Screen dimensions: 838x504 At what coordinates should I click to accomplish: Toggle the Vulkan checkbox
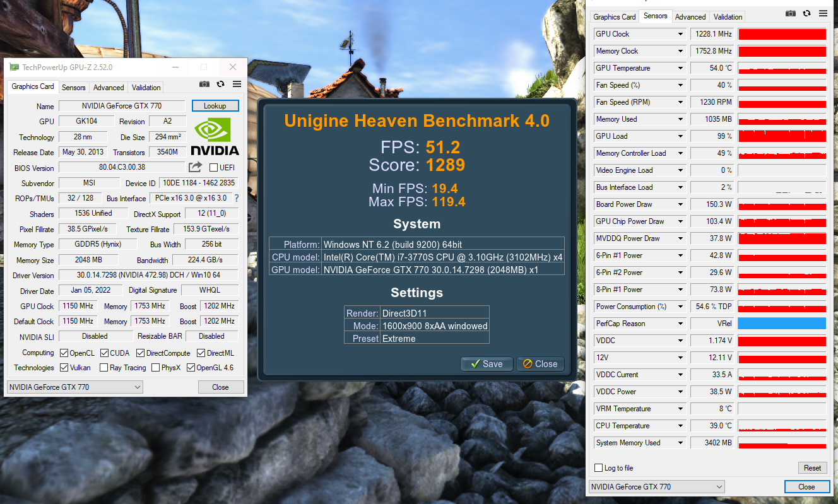click(64, 368)
